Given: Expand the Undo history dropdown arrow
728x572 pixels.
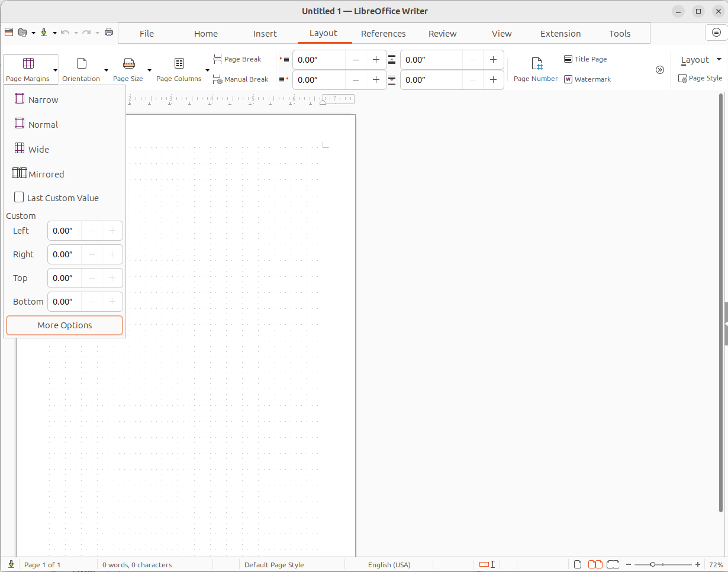Looking at the screenshot, I should pos(76,33).
